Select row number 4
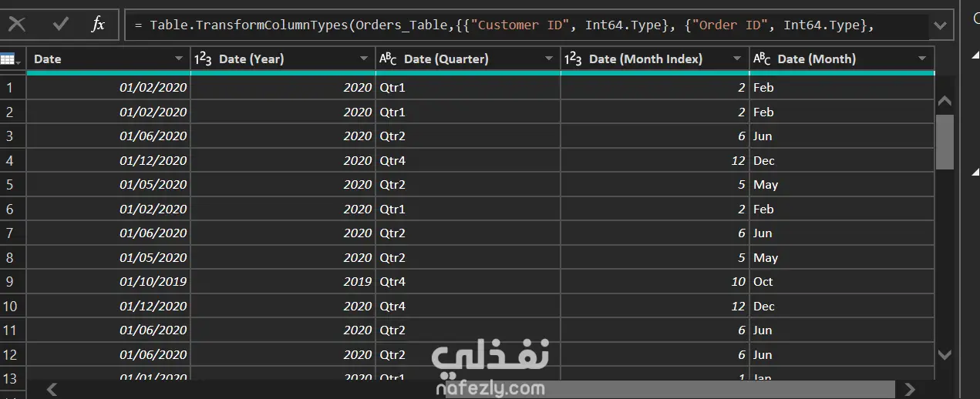 coord(11,160)
